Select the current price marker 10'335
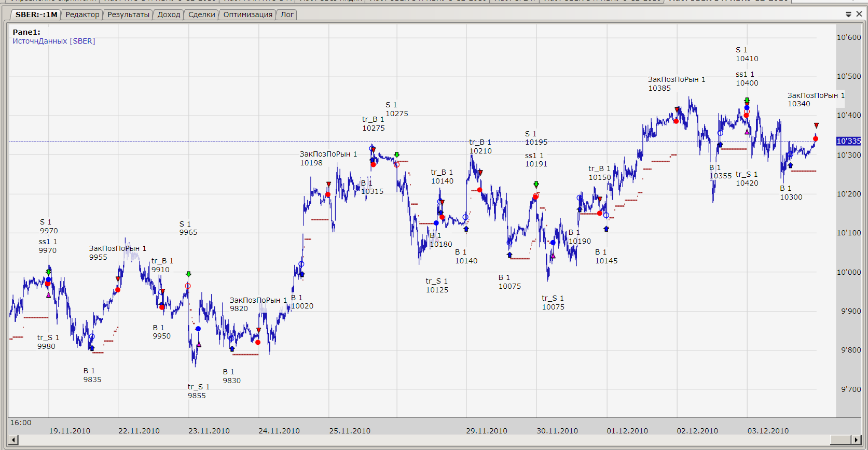 848,141
